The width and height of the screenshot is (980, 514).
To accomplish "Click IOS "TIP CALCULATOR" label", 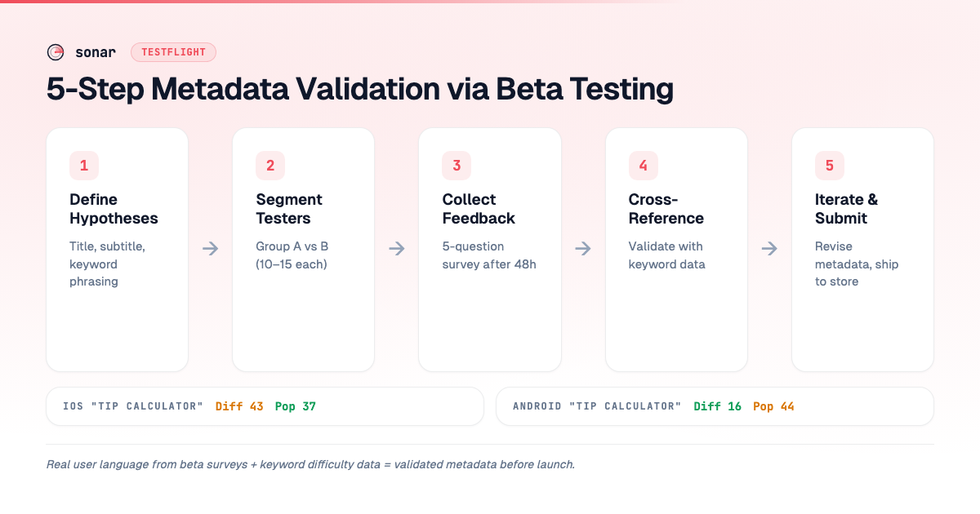I will coord(133,406).
